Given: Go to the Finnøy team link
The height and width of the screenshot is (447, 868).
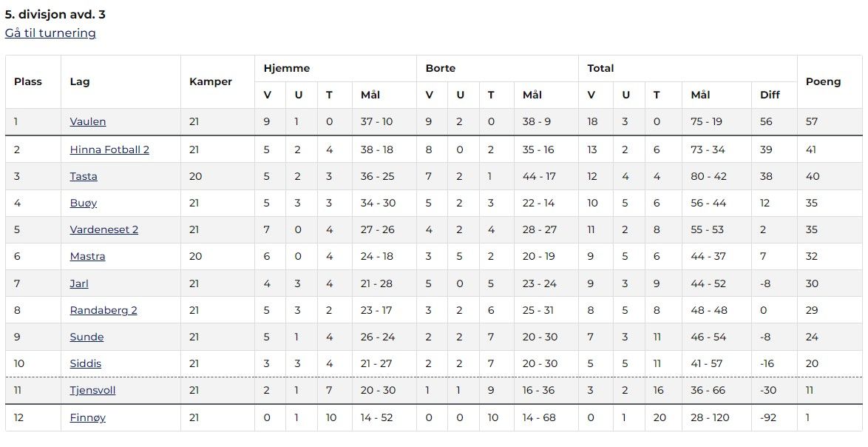Looking at the screenshot, I should [87, 417].
